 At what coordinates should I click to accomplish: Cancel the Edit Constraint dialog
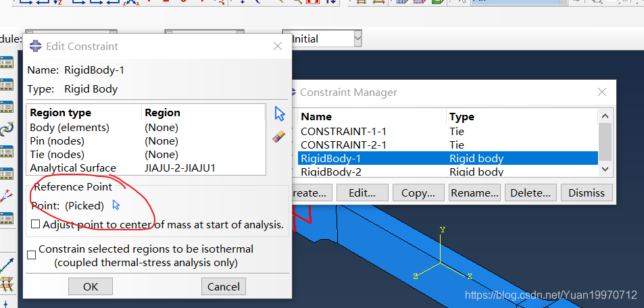click(223, 286)
